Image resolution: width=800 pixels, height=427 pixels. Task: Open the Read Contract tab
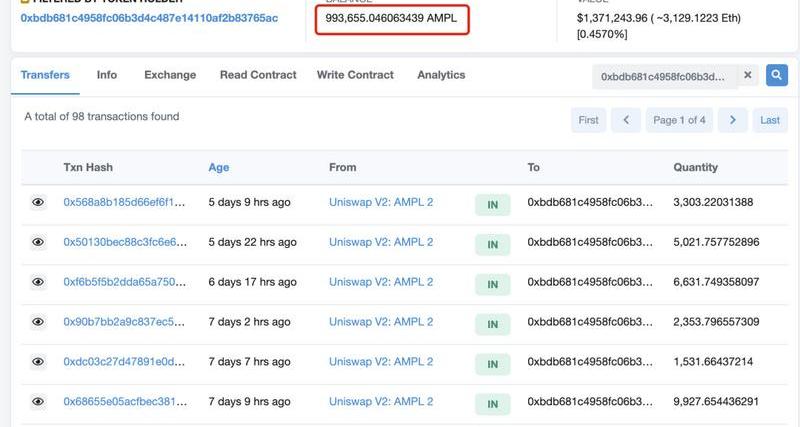[258, 75]
